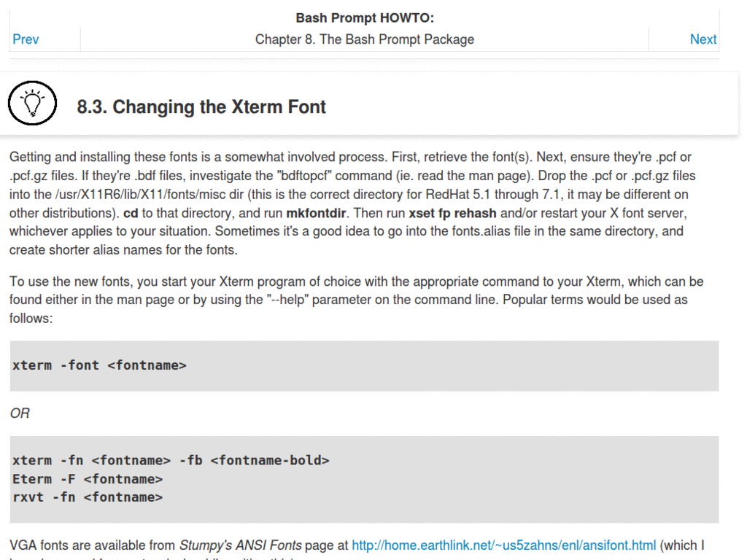Click the bold "cd" command text
The height and width of the screenshot is (560, 747).
131,213
